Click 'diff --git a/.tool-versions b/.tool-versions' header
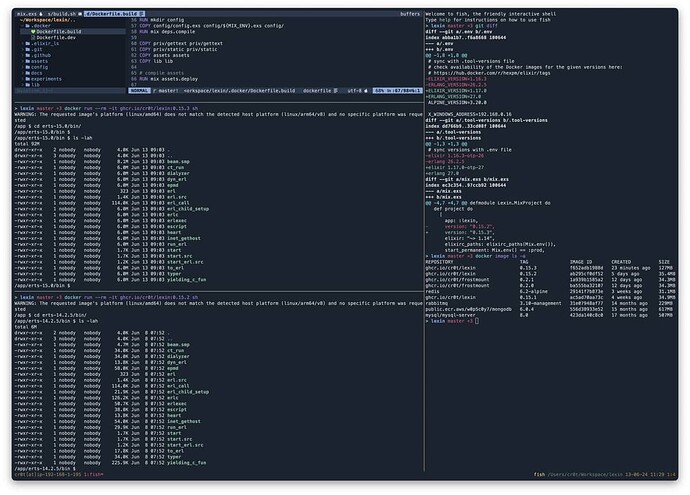This screenshot has height=495, width=690. [x=486, y=120]
